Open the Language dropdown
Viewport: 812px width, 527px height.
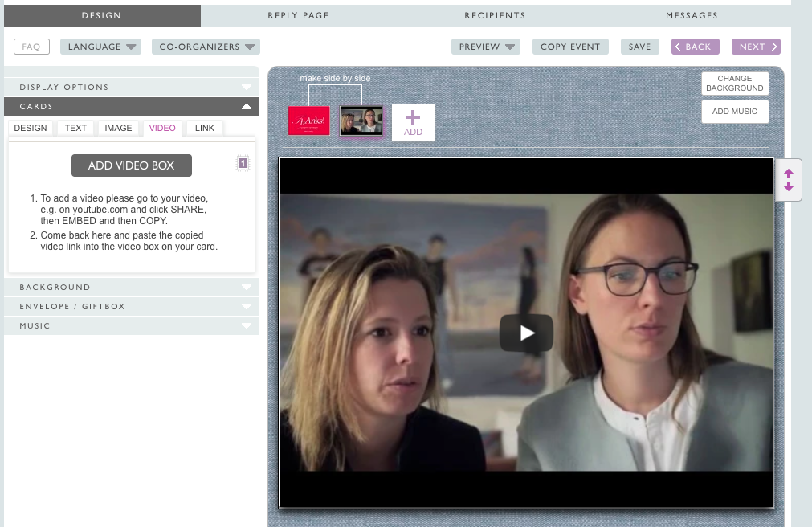(100, 47)
